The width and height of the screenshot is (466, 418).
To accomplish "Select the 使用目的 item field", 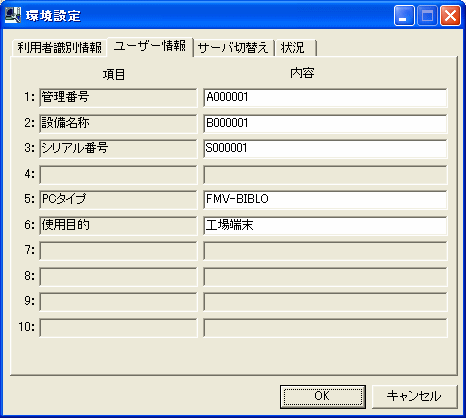I will (x=118, y=226).
